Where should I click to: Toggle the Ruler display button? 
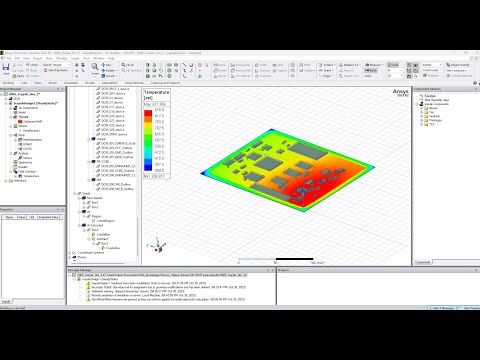coord(371,70)
